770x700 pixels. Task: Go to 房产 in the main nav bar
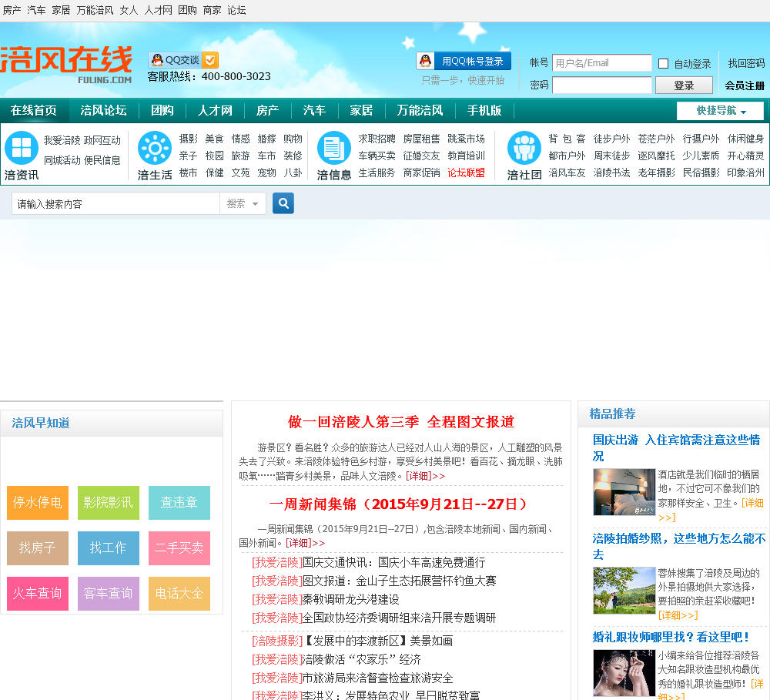pos(268,111)
